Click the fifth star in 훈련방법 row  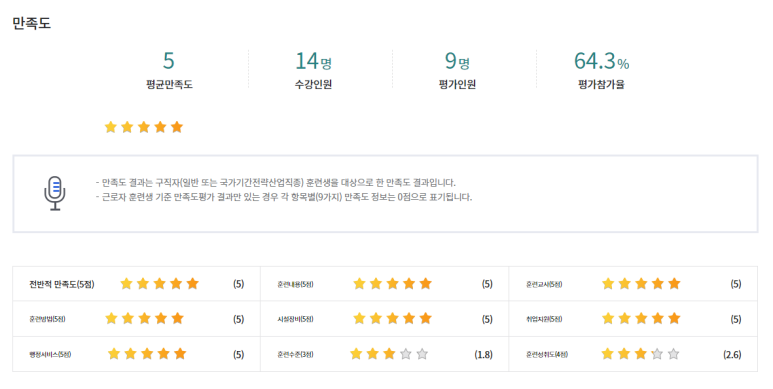pos(177,318)
